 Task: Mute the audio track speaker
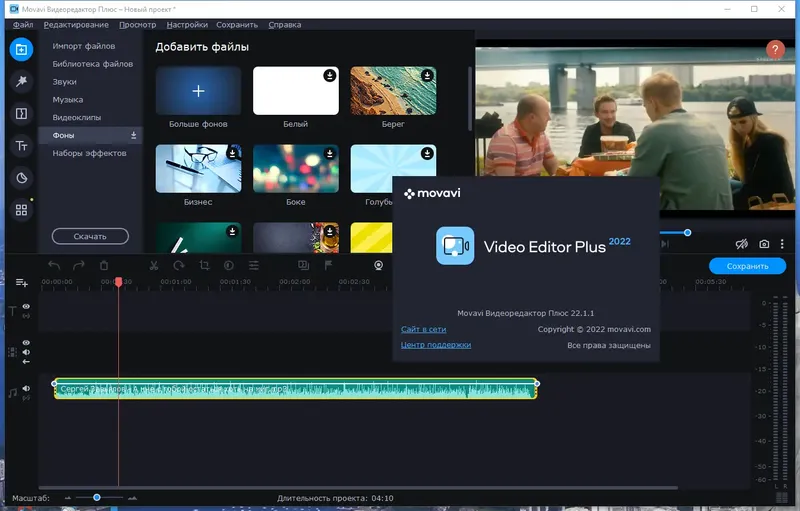pyautogui.click(x=26, y=389)
